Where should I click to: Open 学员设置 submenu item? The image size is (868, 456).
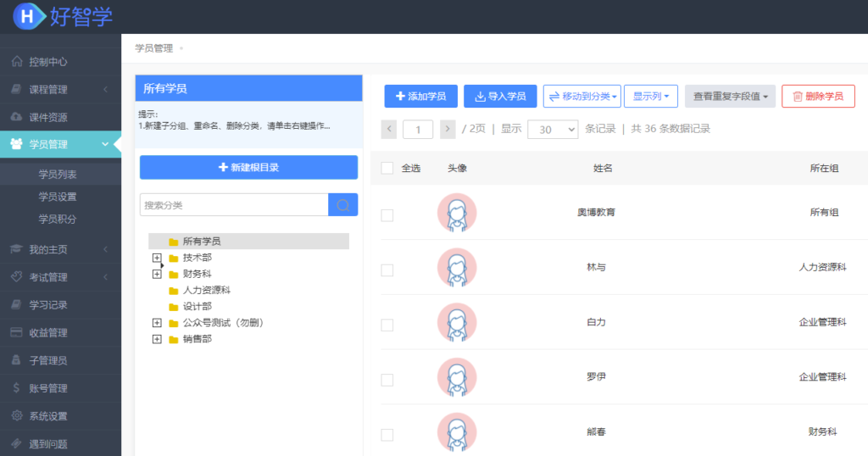[x=58, y=197]
